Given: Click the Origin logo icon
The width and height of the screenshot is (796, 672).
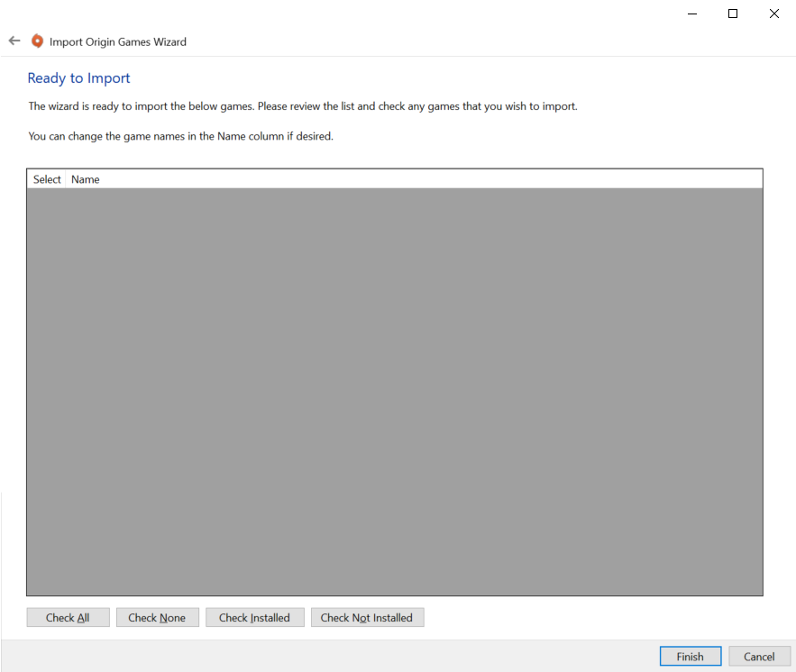Looking at the screenshot, I should (37, 41).
